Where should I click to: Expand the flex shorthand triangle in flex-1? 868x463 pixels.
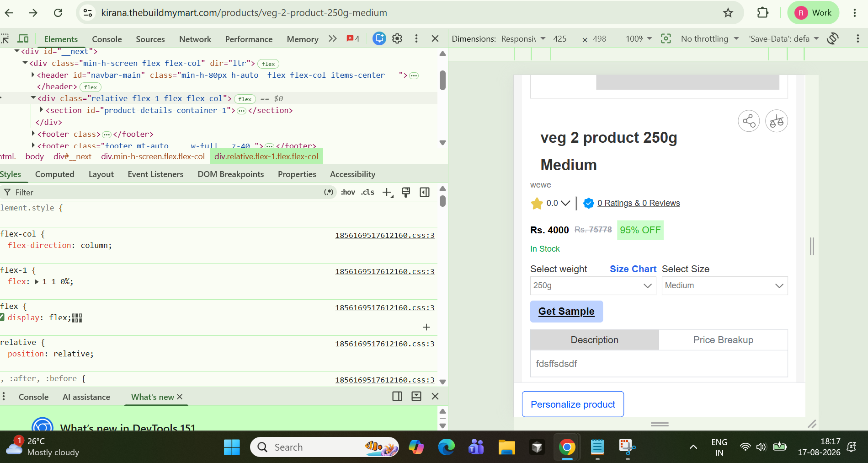coord(37,282)
